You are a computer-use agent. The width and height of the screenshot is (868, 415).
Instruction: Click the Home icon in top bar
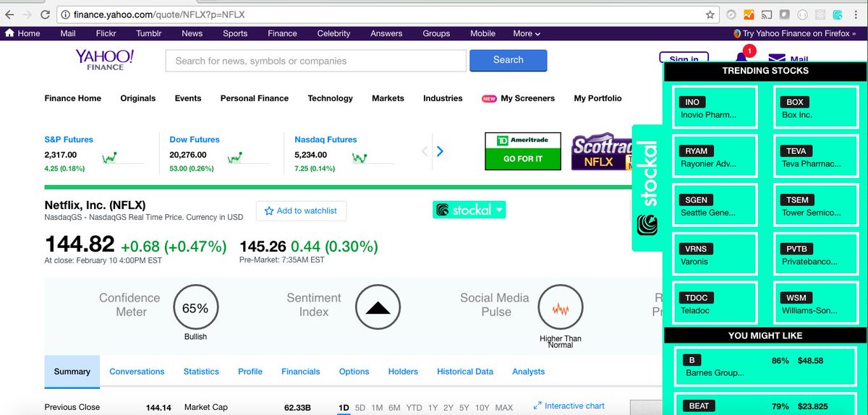9,33
